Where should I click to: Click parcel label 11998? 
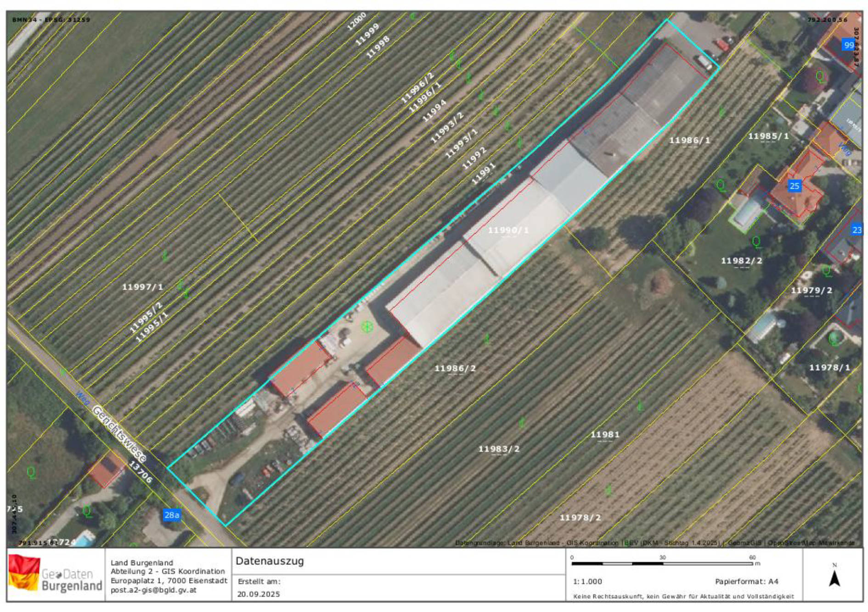tap(378, 47)
